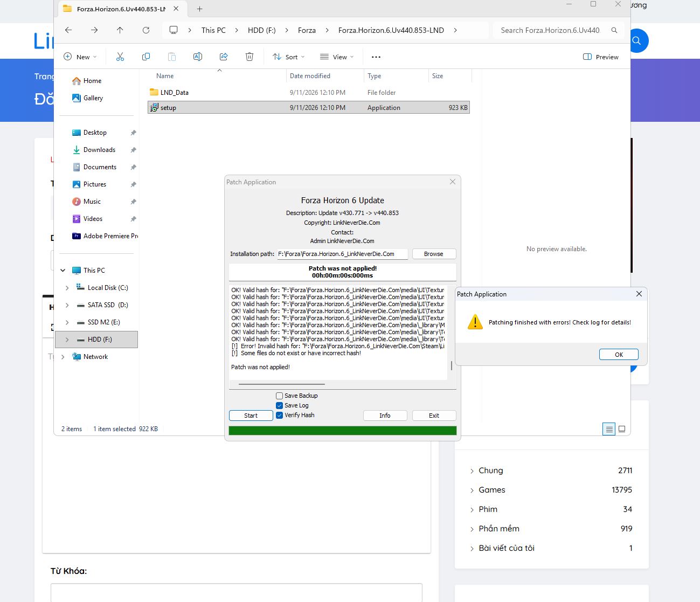Close the Forza Horizon 6 Update patcher window
The height and width of the screenshot is (602, 700).
453,182
